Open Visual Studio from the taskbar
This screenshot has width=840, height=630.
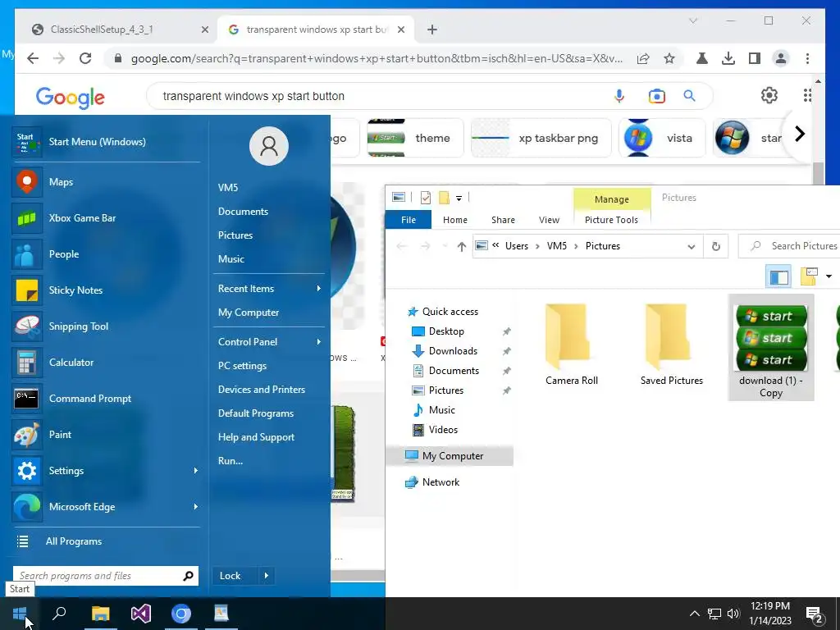coord(141,614)
